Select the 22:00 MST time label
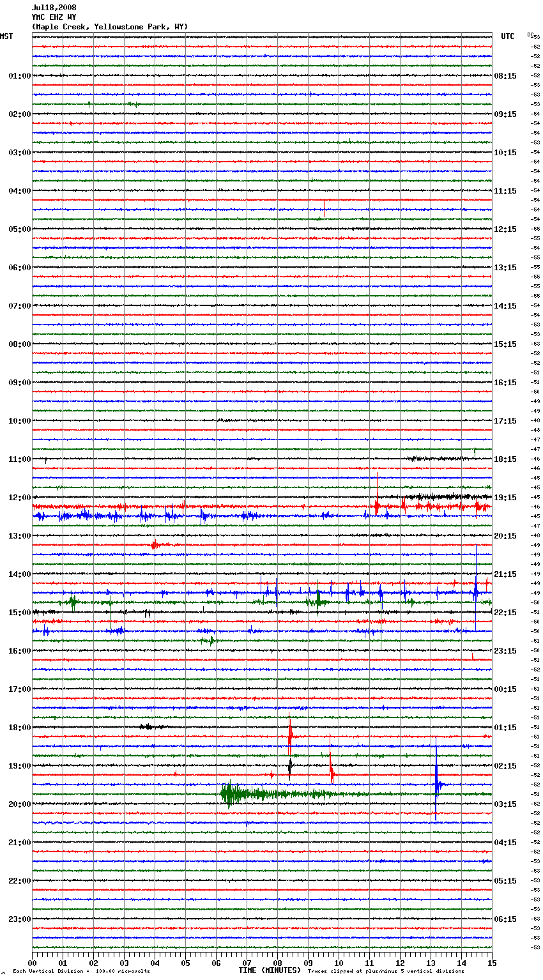Image resolution: width=543 pixels, height=980 pixels. pyautogui.click(x=20, y=881)
